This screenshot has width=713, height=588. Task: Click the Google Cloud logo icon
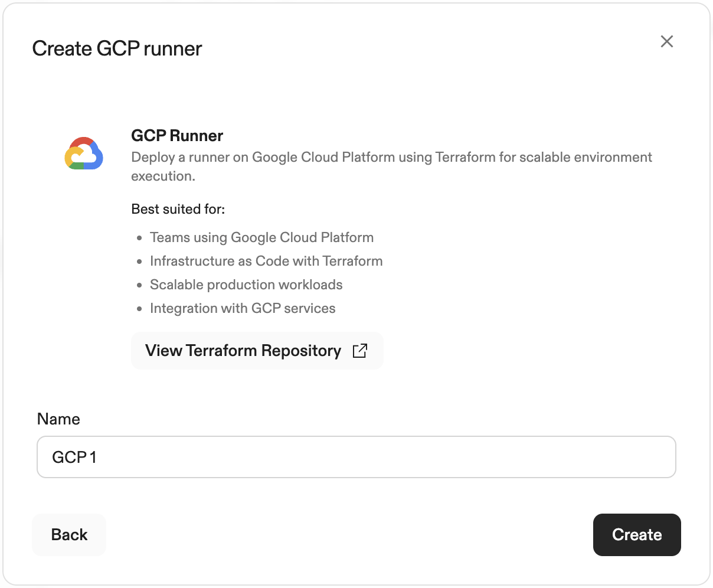pos(84,154)
